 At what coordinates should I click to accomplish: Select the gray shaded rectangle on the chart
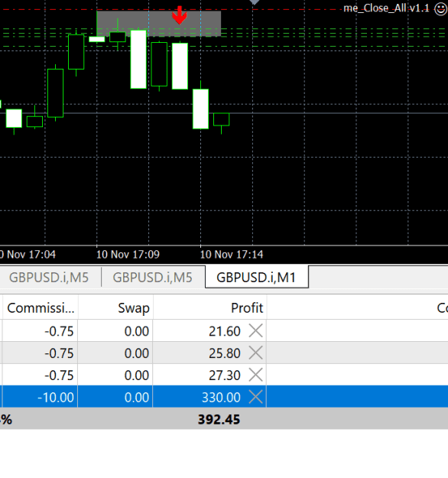coord(159,23)
